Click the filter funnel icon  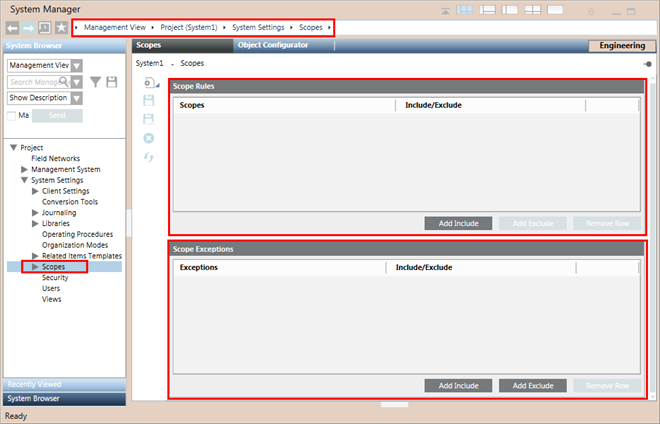(x=96, y=81)
